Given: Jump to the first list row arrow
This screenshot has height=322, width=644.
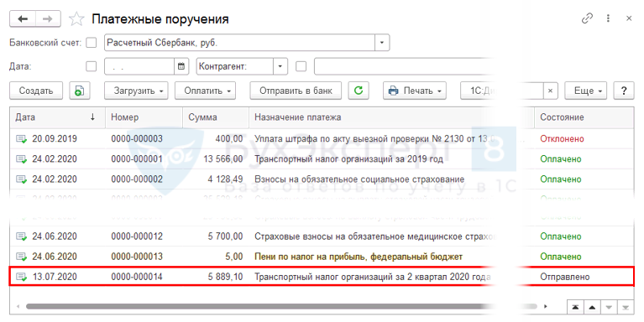Looking at the screenshot, I should (575, 307).
